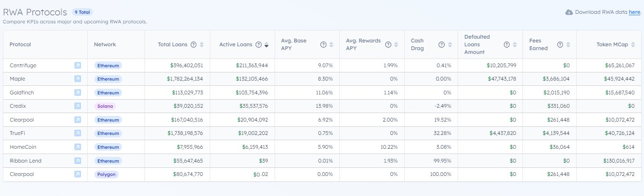Open TrueFi external link icon
The width and height of the screenshot is (644, 196).
point(78,134)
